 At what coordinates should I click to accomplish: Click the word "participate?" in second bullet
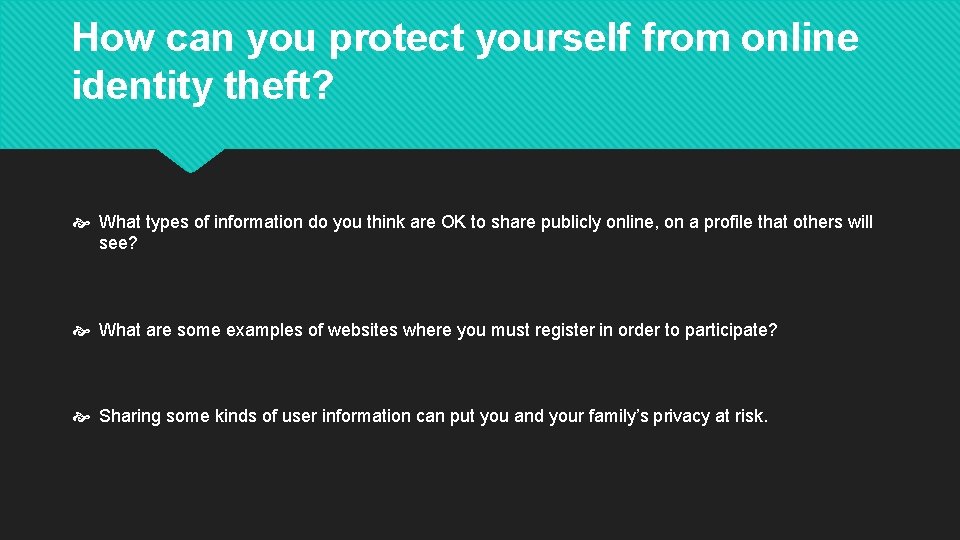pyautogui.click(x=731, y=331)
